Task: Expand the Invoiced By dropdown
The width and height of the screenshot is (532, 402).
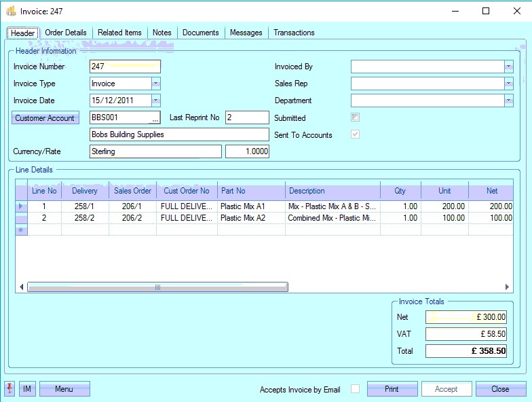Action: [508, 67]
